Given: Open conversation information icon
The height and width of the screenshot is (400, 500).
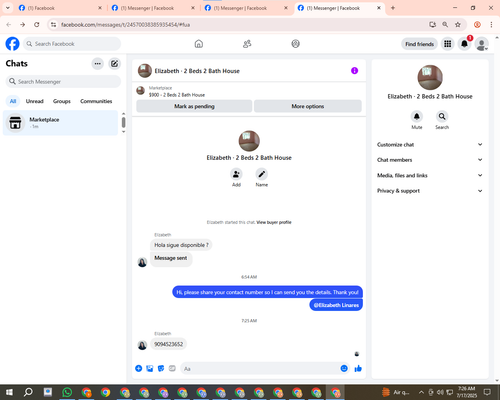Looking at the screenshot, I should (354, 71).
